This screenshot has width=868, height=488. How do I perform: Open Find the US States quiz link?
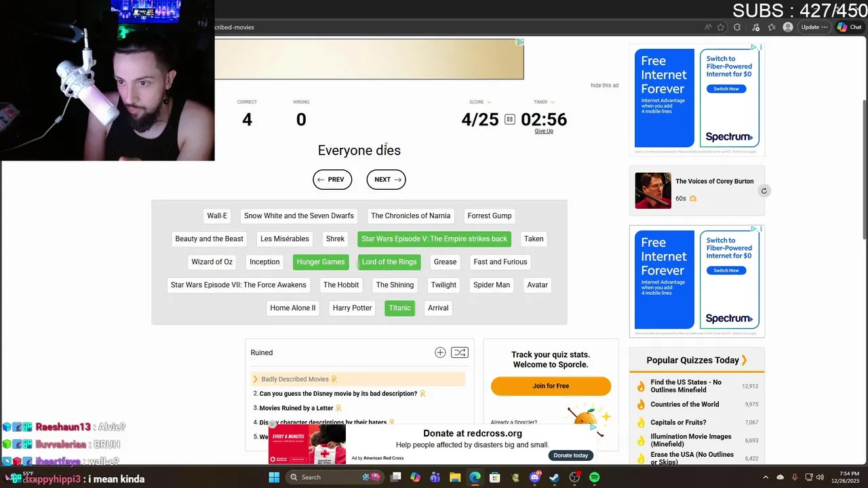click(x=686, y=386)
